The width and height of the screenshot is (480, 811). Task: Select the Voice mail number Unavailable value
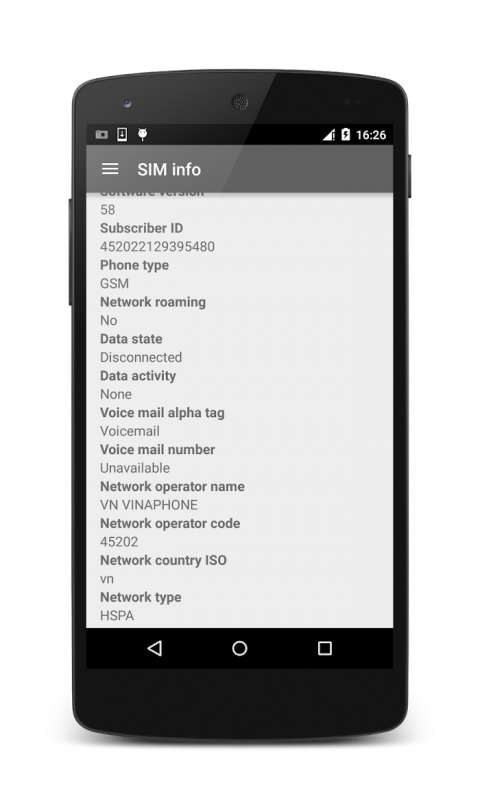[134, 468]
